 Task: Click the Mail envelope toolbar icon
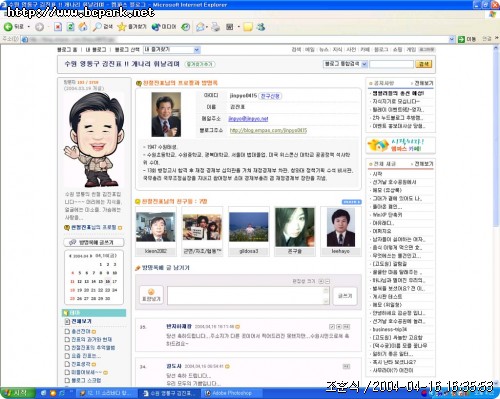[200, 27]
